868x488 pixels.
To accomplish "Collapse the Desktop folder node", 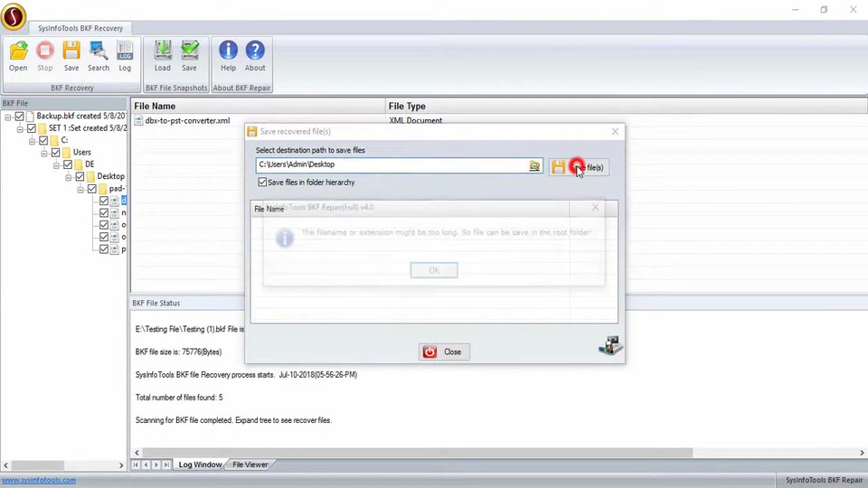I will tap(69, 178).
